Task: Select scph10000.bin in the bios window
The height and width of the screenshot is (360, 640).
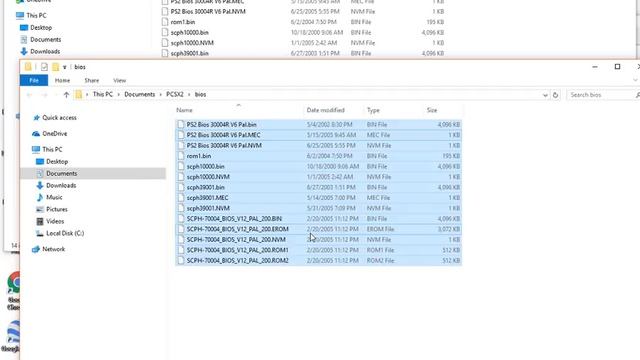Action: [205, 167]
